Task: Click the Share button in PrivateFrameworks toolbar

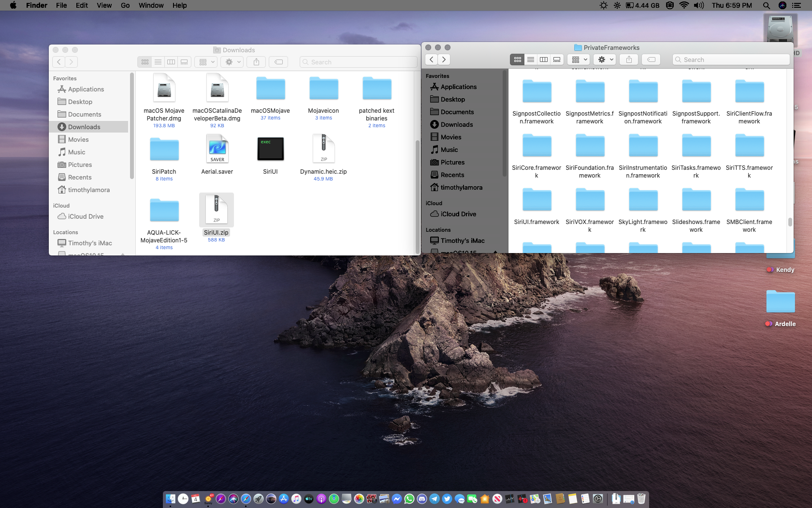Action: (x=629, y=60)
